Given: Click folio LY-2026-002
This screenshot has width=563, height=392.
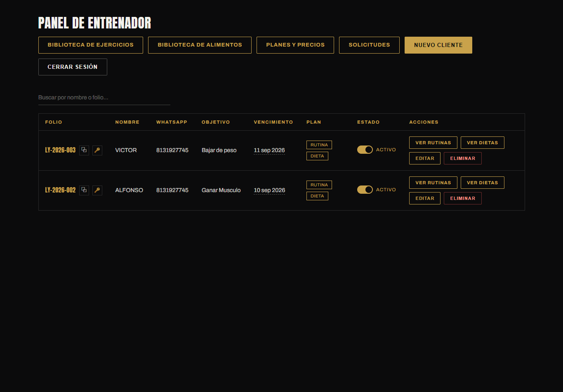Looking at the screenshot, I should pyautogui.click(x=60, y=190).
